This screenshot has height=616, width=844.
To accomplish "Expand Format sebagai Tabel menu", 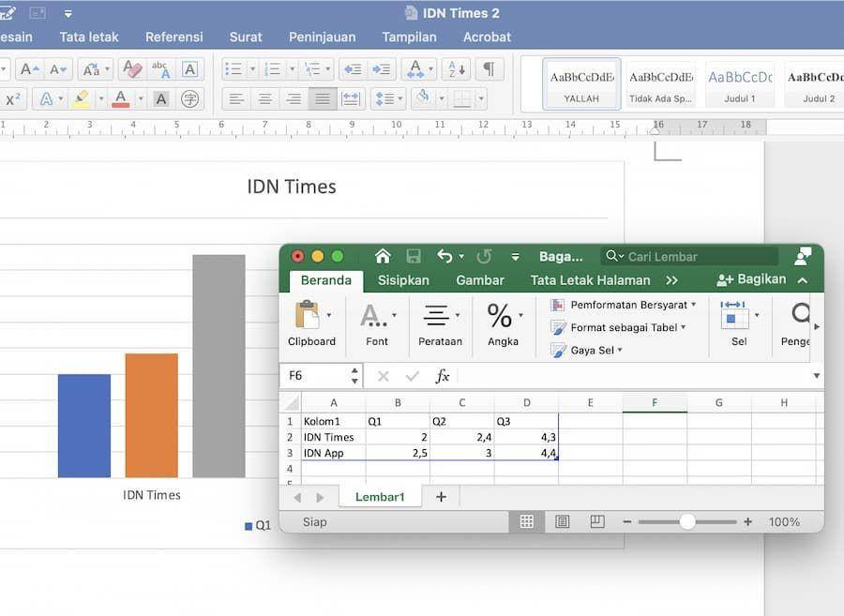I will tap(619, 327).
